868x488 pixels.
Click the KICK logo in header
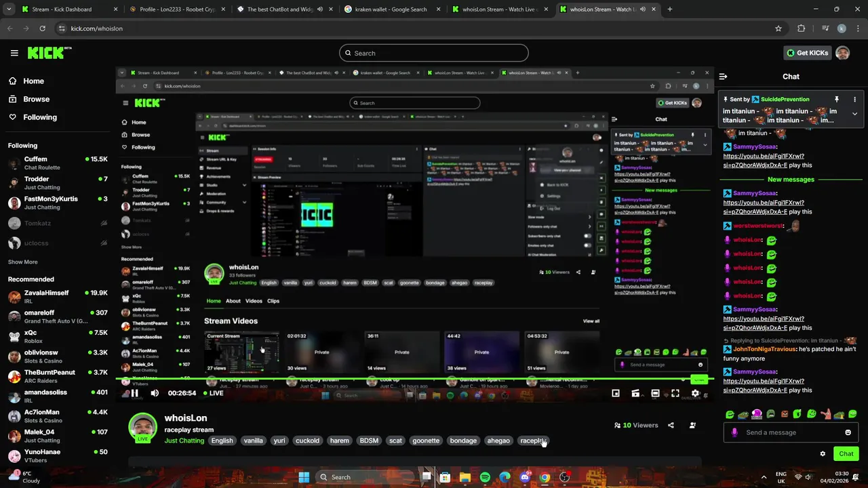click(49, 53)
